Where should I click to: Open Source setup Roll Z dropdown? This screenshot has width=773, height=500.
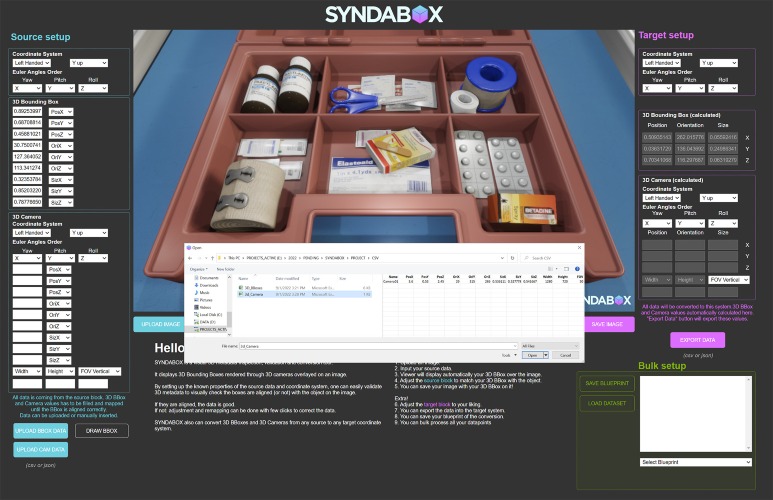[93, 88]
